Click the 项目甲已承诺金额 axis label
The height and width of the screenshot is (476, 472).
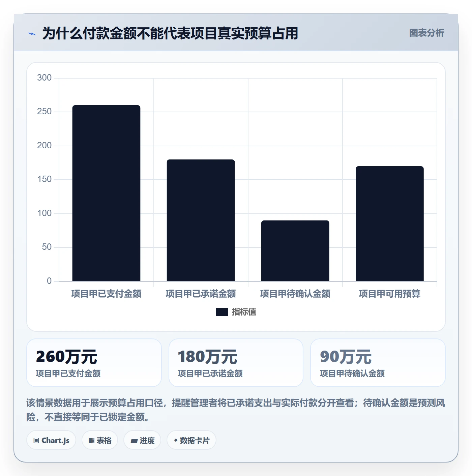pos(201,294)
